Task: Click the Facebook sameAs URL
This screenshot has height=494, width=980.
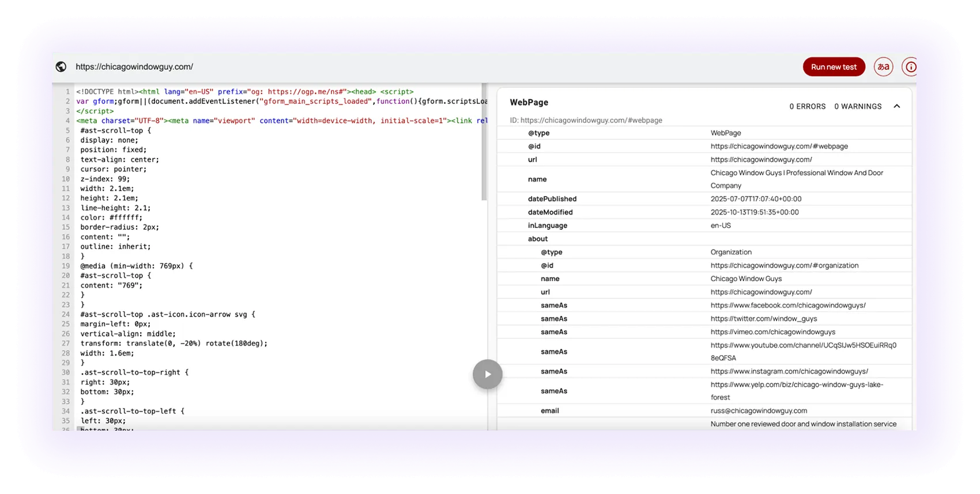Action: click(788, 305)
